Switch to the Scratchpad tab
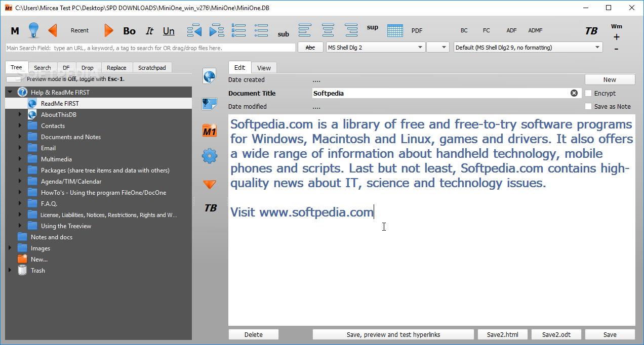The width and height of the screenshot is (644, 345). point(152,68)
